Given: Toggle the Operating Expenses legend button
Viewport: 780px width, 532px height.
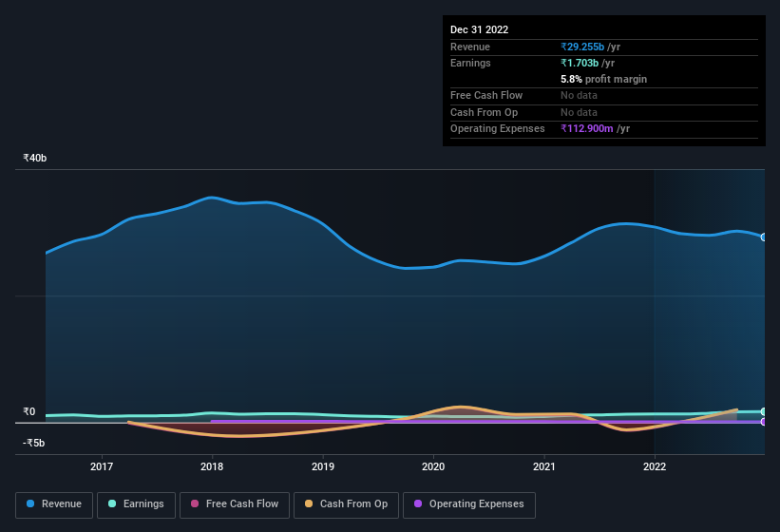Looking at the screenshot, I should click(x=469, y=504).
